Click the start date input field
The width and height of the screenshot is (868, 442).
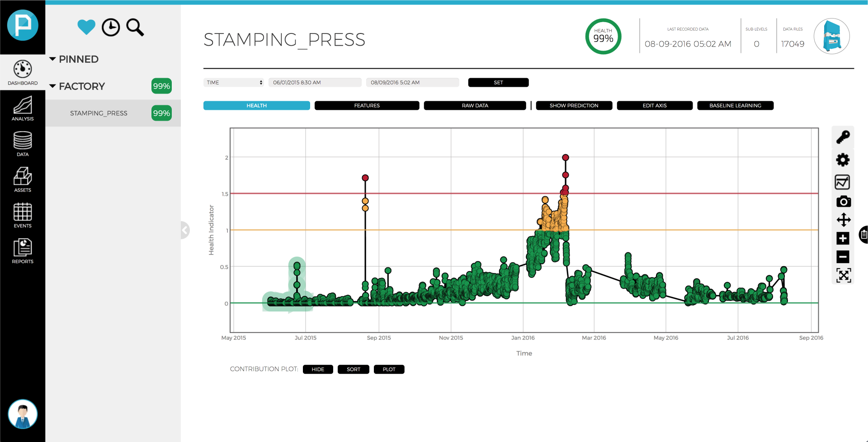coord(315,83)
